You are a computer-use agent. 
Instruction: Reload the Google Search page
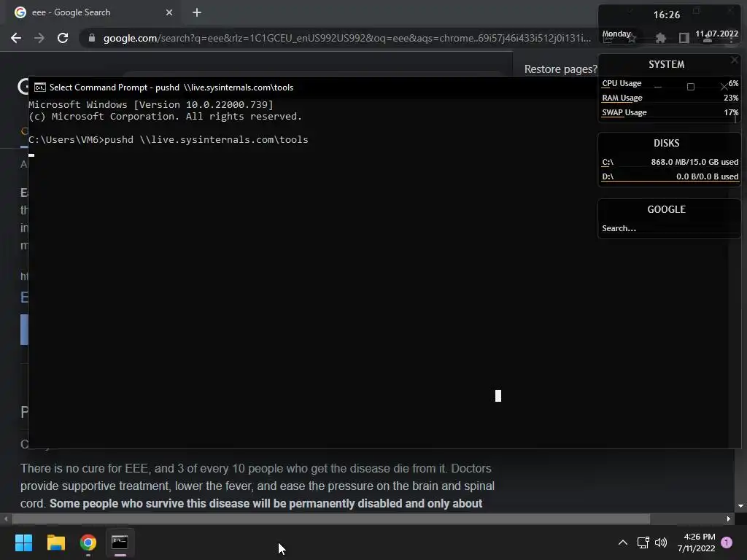[x=63, y=38]
